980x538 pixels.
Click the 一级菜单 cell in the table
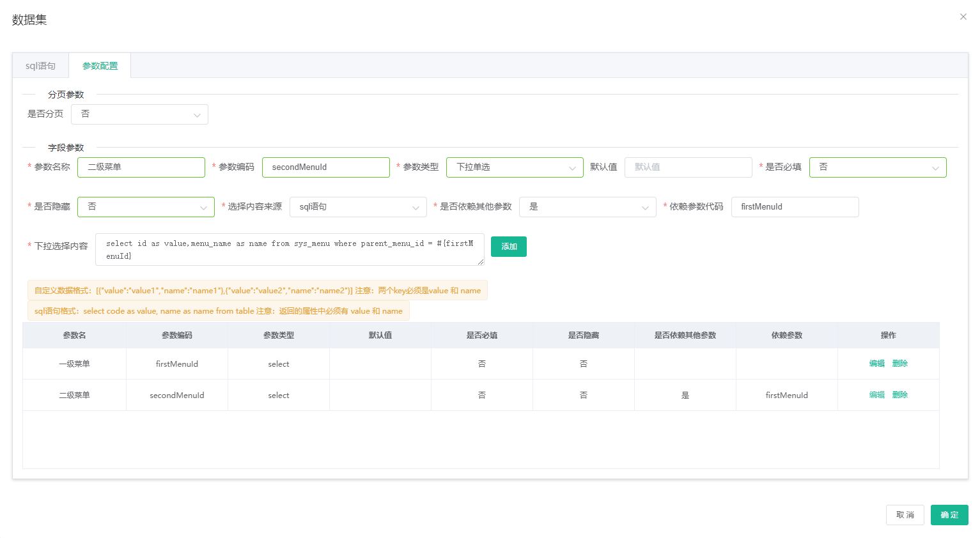coord(75,364)
